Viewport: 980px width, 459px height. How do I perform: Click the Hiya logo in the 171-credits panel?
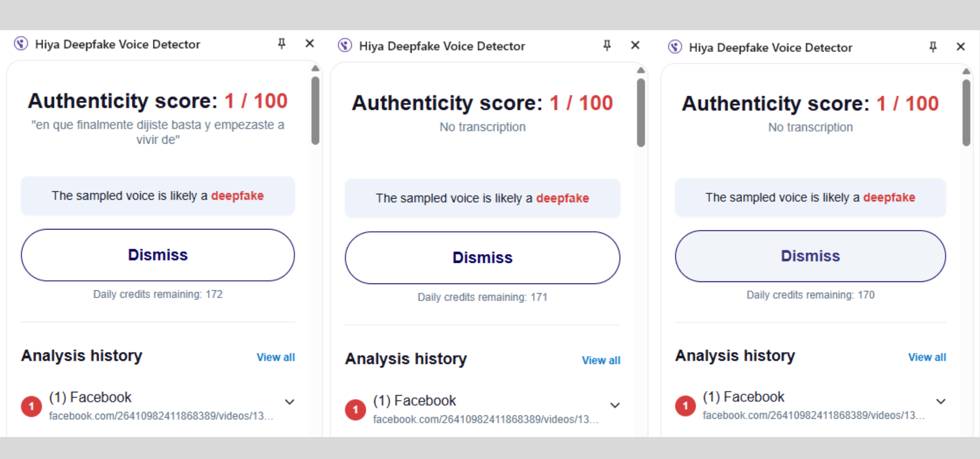[345, 46]
